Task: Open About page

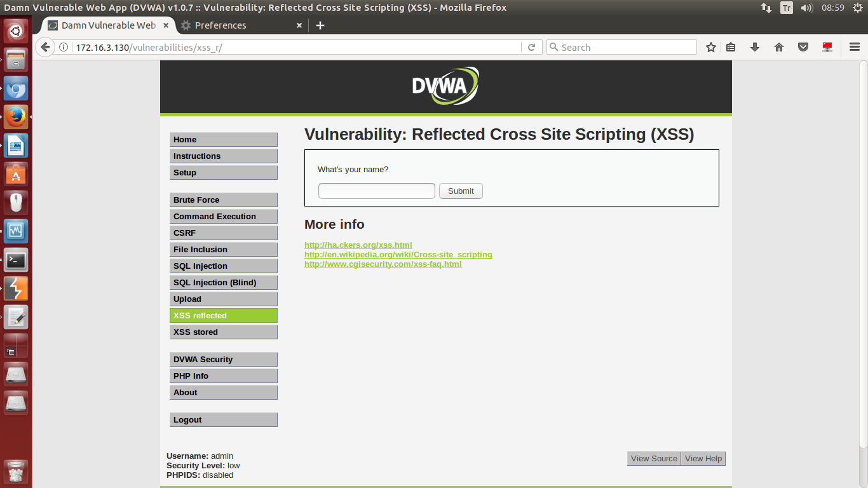Action: click(x=224, y=393)
